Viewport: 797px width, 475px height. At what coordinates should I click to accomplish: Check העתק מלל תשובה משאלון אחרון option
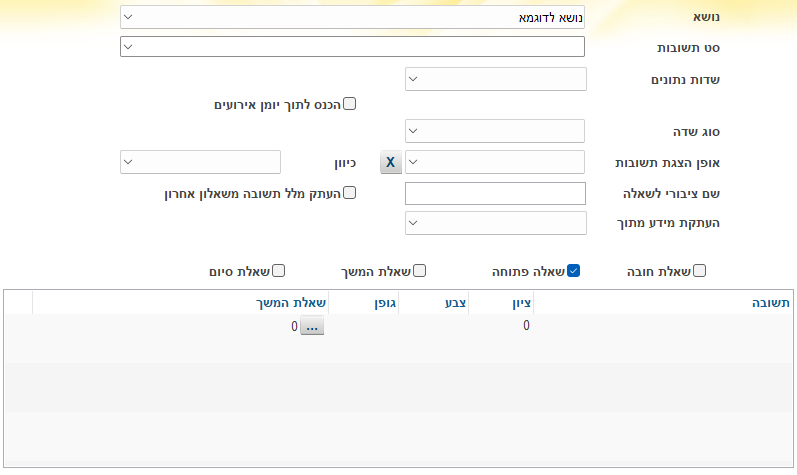[x=350, y=192]
